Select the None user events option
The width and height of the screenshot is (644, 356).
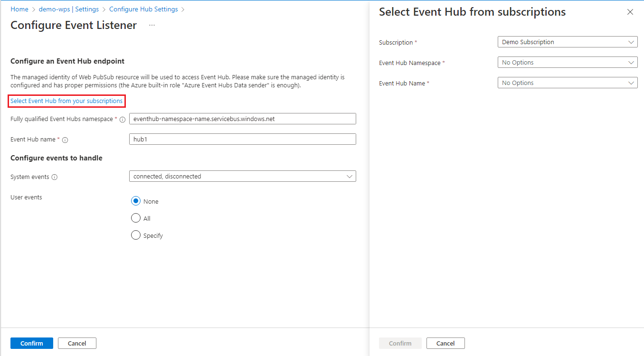pyautogui.click(x=136, y=201)
